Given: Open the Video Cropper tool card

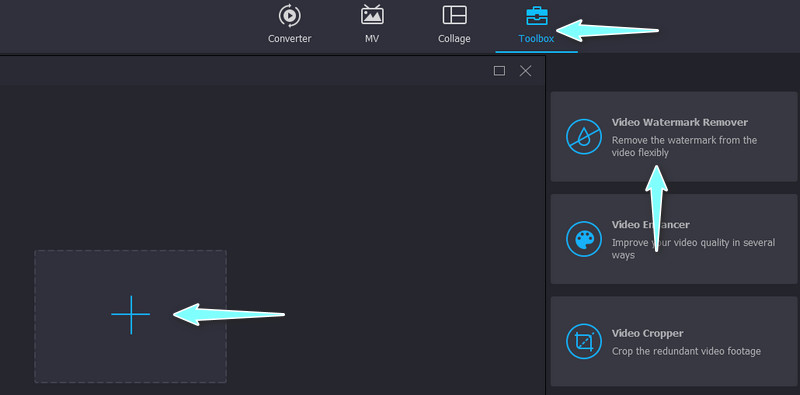Looking at the screenshot, I should (x=674, y=341).
